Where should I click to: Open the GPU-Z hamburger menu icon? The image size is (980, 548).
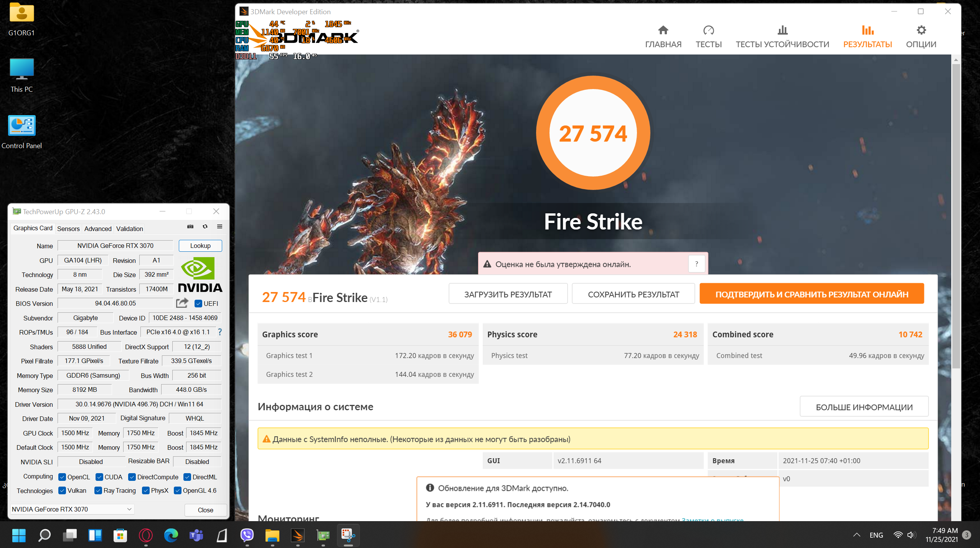pos(219,226)
